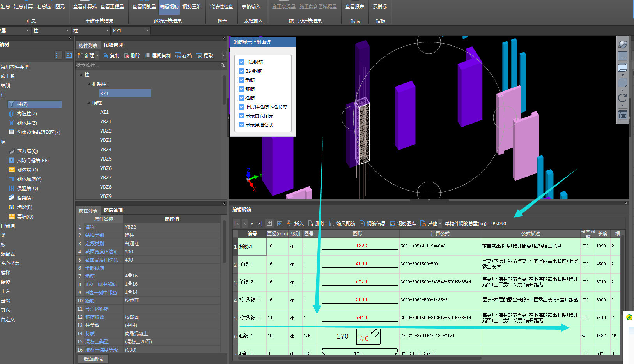Toggle 上层柱插筋下插长度 checkbox
The width and height of the screenshot is (634, 364).
[241, 107]
